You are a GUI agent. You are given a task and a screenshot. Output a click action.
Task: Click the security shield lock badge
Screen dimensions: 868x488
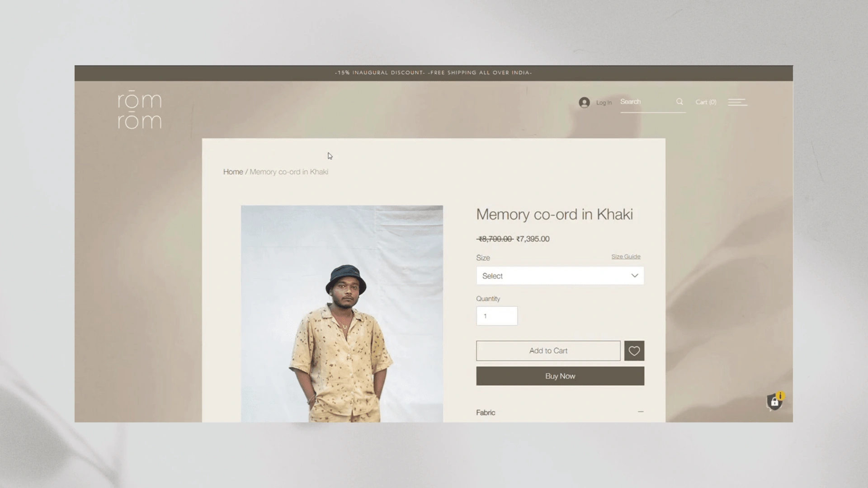click(x=774, y=402)
